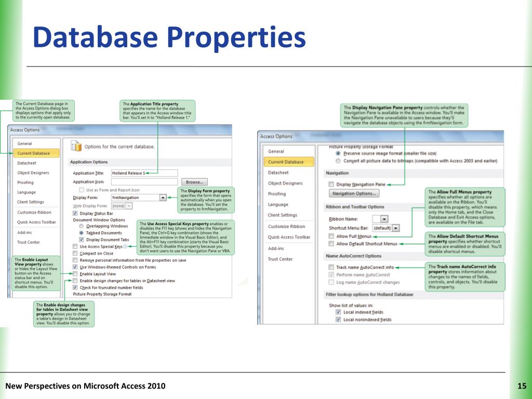Screen dimensions: 532x399
Task: Expand the Ribbon Name dropdown
Action: click(384, 219)
